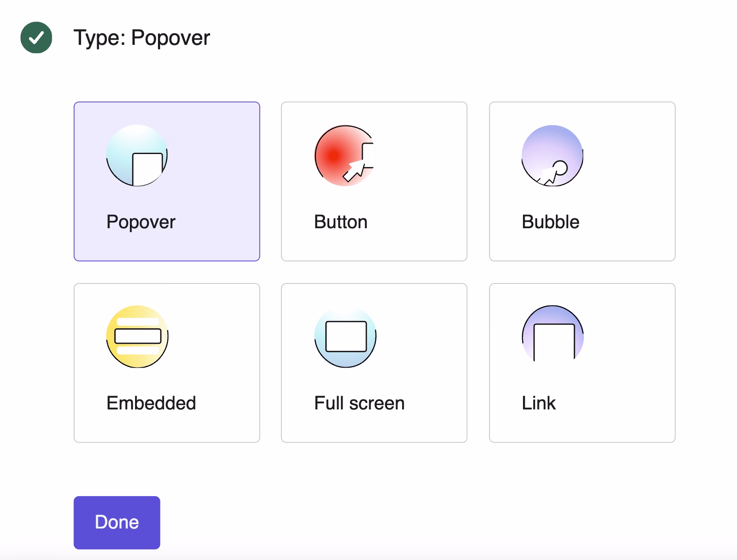Click the yellow Embedded type icon
This screenshot has width=737, height=560.
coord(137,337)
